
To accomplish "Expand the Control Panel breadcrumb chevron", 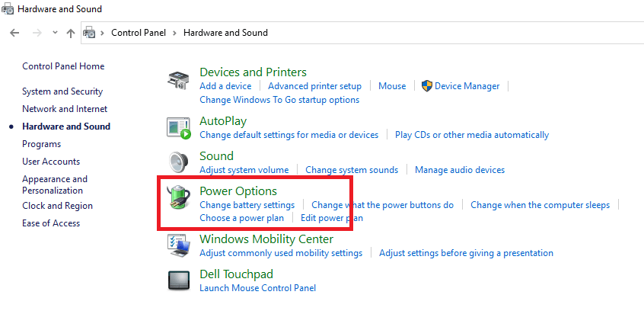I will point(174,33).
